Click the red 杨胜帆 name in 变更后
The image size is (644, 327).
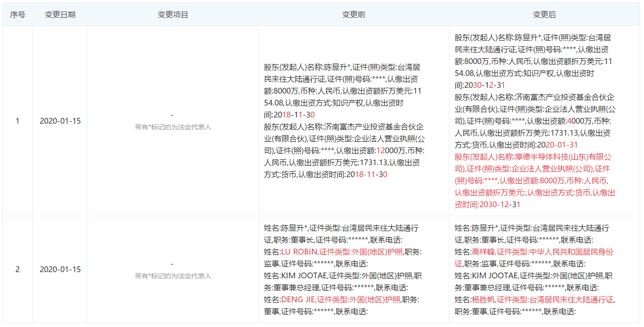tap(483, 299)
